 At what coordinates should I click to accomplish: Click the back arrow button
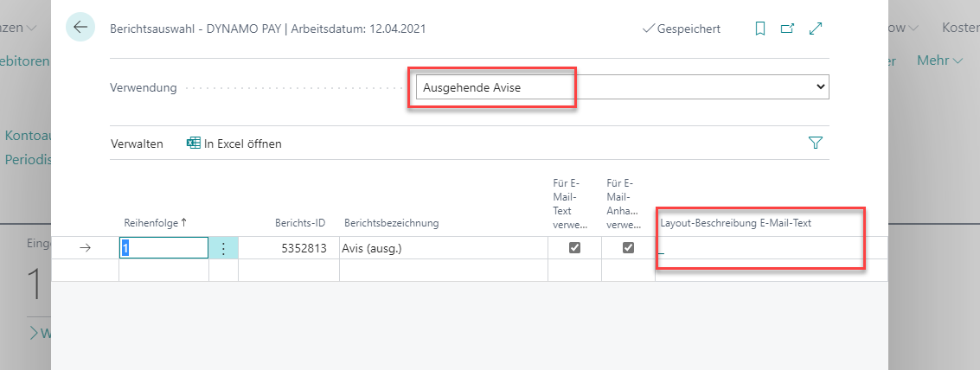80,28
